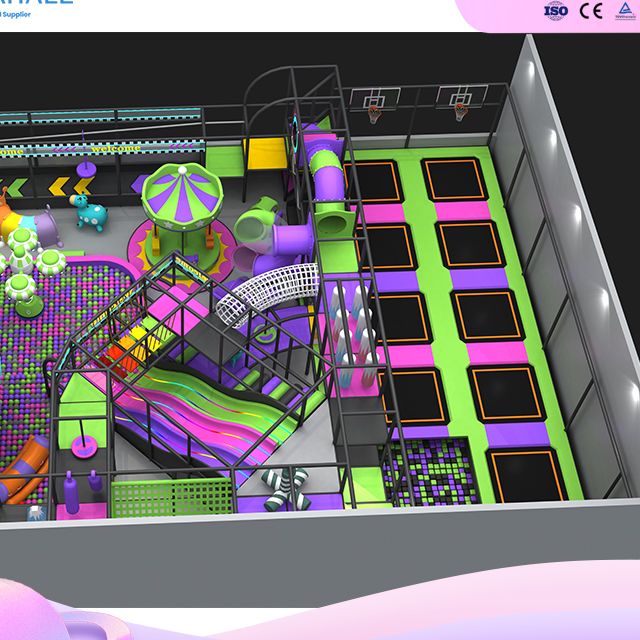Click the CE mark logo
This screenshot has height=640, width=640.
coord(591,10)
